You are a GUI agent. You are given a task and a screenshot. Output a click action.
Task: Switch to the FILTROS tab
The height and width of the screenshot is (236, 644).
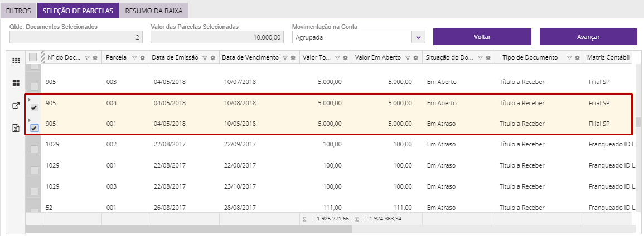click(x=18, y=11)
